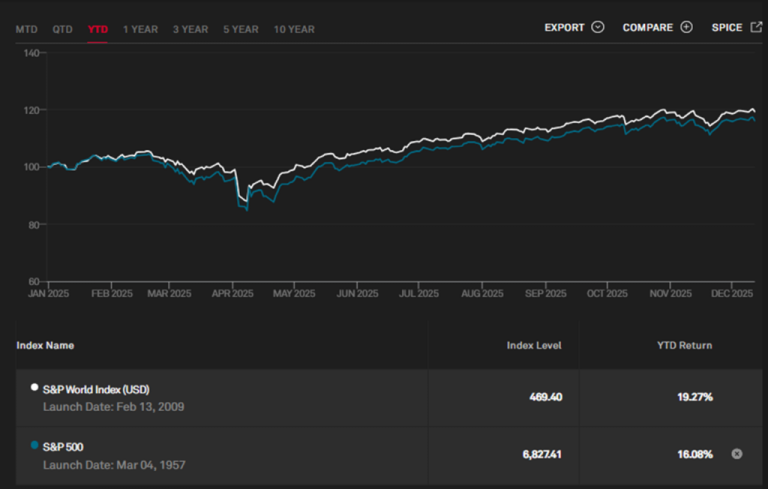Click the 19.27% YTD return value
This screenshot has width=768, height=489.
[x=695, y=397]
